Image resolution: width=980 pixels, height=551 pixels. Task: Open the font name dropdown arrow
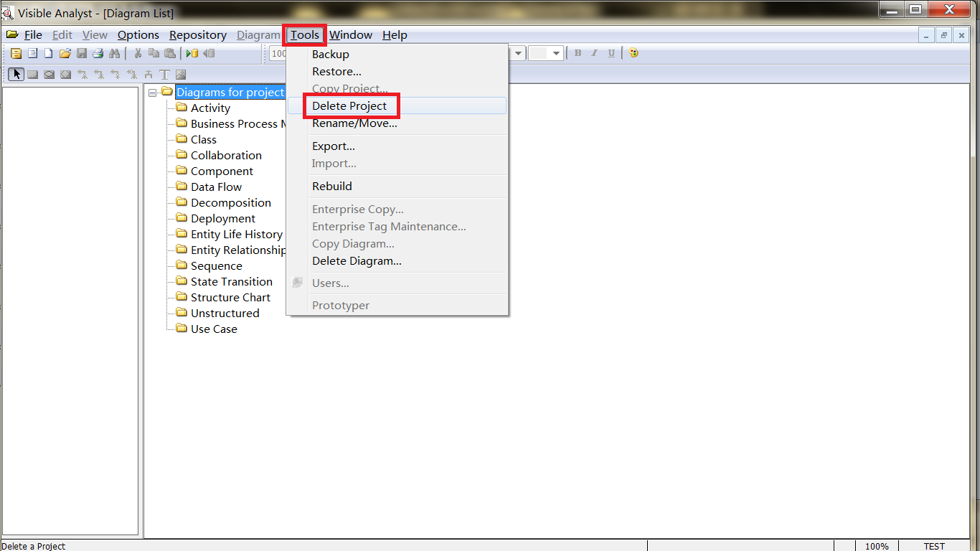(517, 53)
